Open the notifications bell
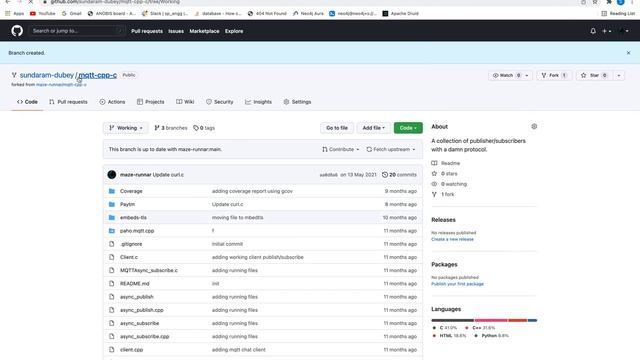Image resolution: width=640 pixels, height=360 pixels. [593, 31]
